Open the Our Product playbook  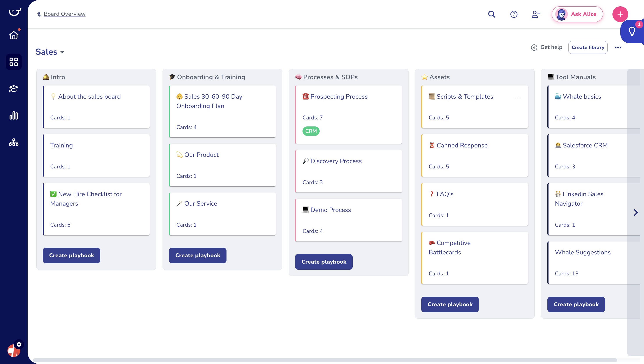(x=223, y=165)
